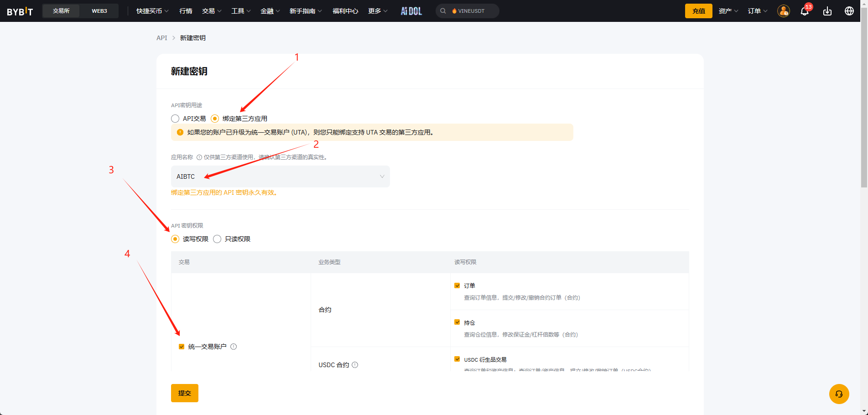
Task: Select 只读权限 read-only permission
Action: 217,239
